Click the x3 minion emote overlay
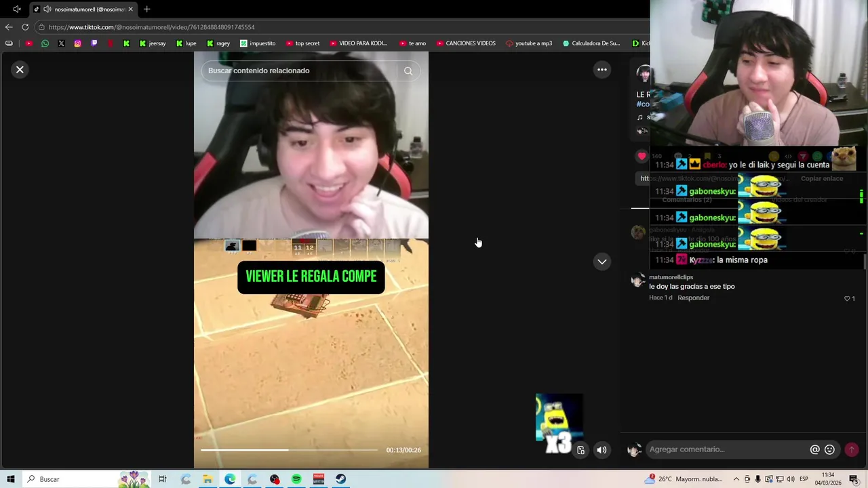The image size is (868, 488). (x=558, y=424)
